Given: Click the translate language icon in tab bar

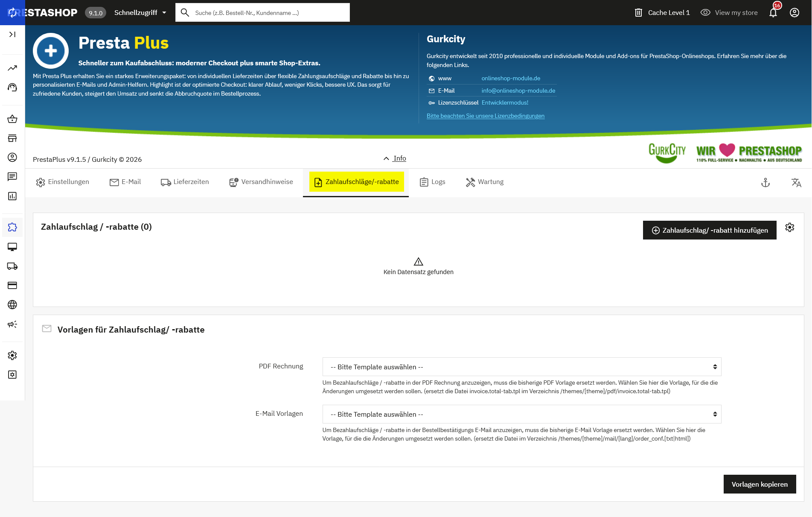Looking at the screenshot, I should [796, 183].
